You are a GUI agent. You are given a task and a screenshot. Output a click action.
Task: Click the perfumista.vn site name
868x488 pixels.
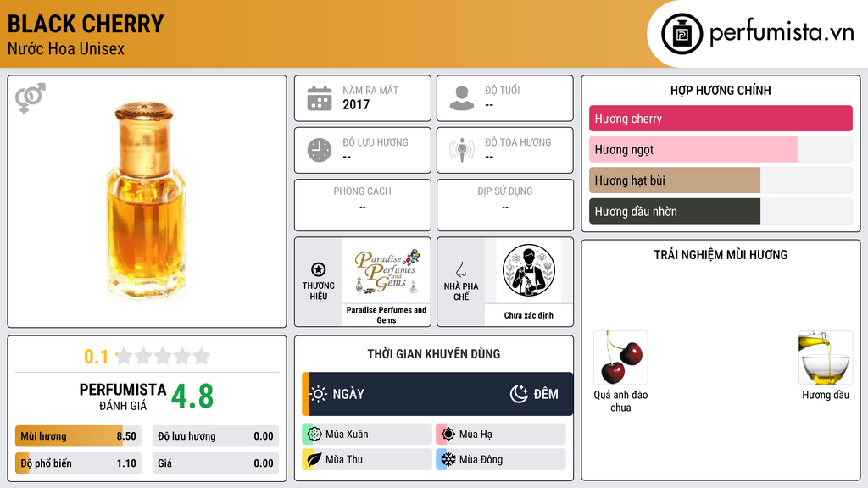pos(782,33)
